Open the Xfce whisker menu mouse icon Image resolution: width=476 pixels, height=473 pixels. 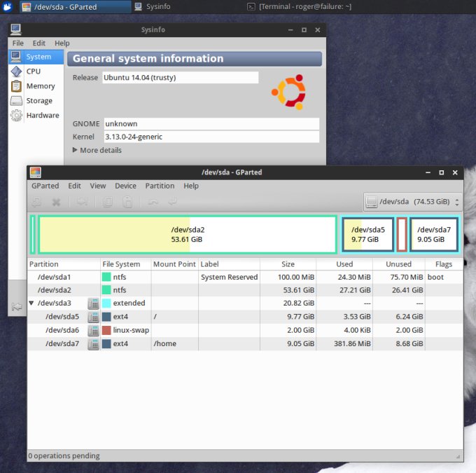coord(7,6)
